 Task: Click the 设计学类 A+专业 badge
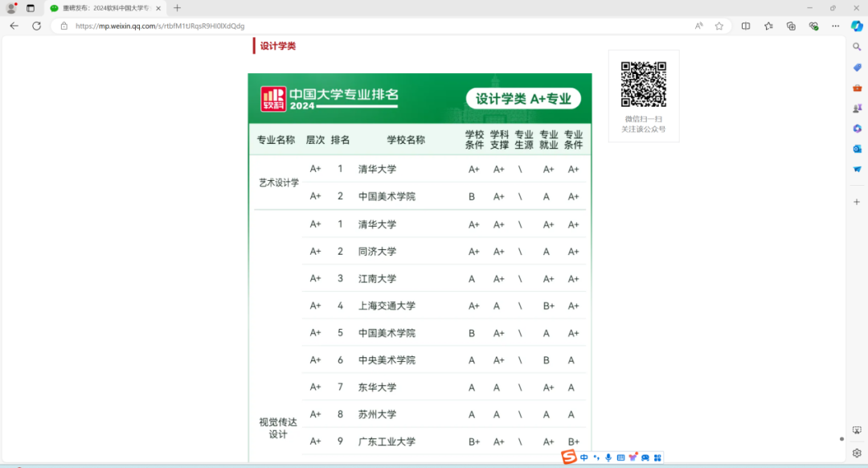click(523, 99)
